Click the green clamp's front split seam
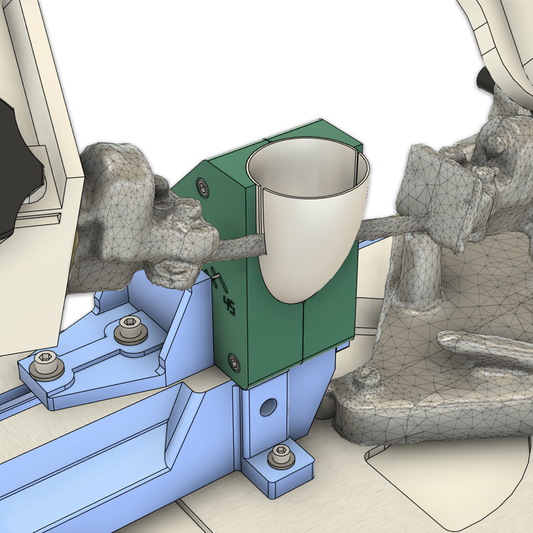The width and height of the screenshot is (533, 533). pos(303,332)
